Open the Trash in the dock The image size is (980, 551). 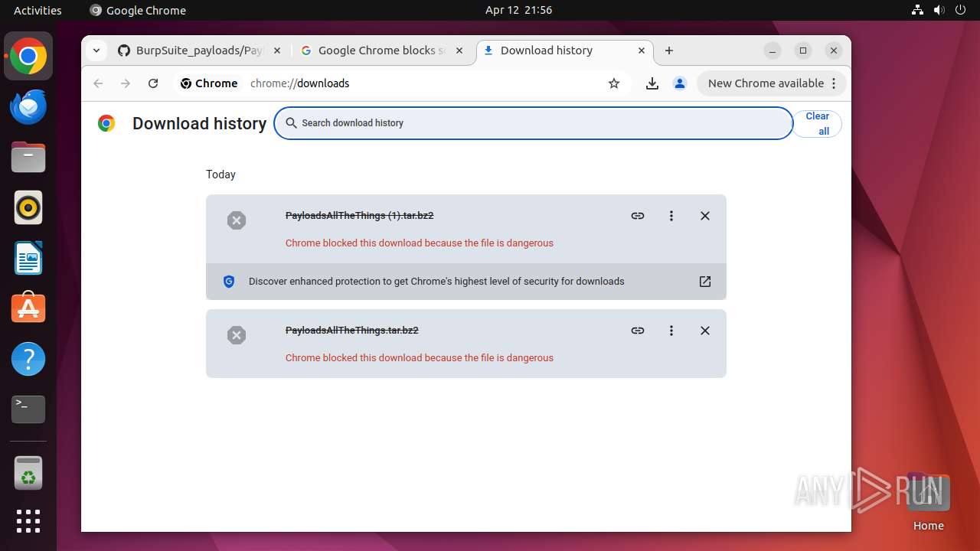tap(28, 473)
